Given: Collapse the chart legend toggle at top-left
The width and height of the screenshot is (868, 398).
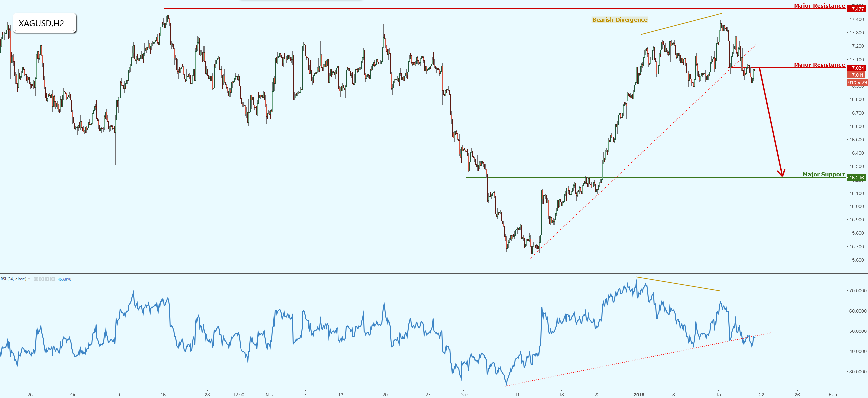Looking at the screenshot, I should pyautogui.click(x=3, y=5).
